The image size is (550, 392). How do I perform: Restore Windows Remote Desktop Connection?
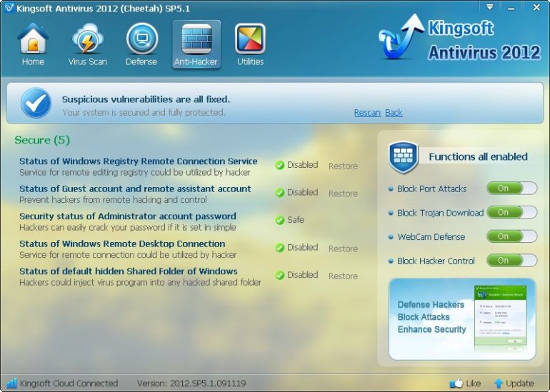tap(343, 248)
